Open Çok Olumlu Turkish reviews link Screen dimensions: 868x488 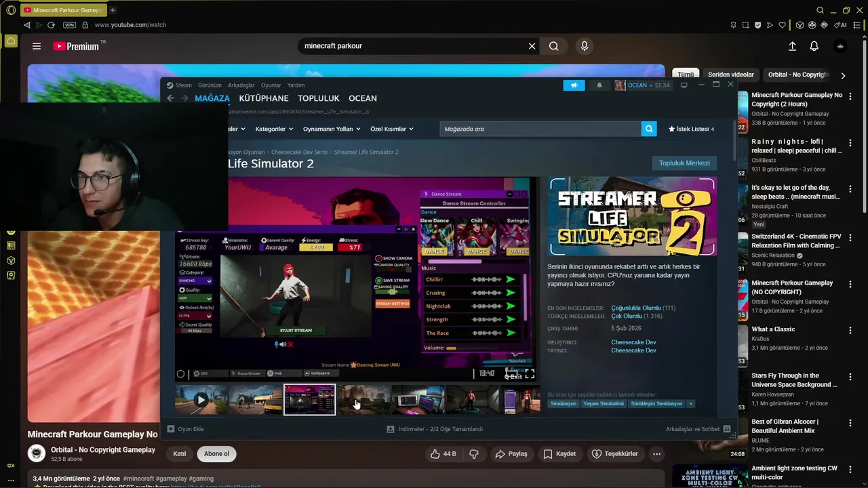point(627,317)
